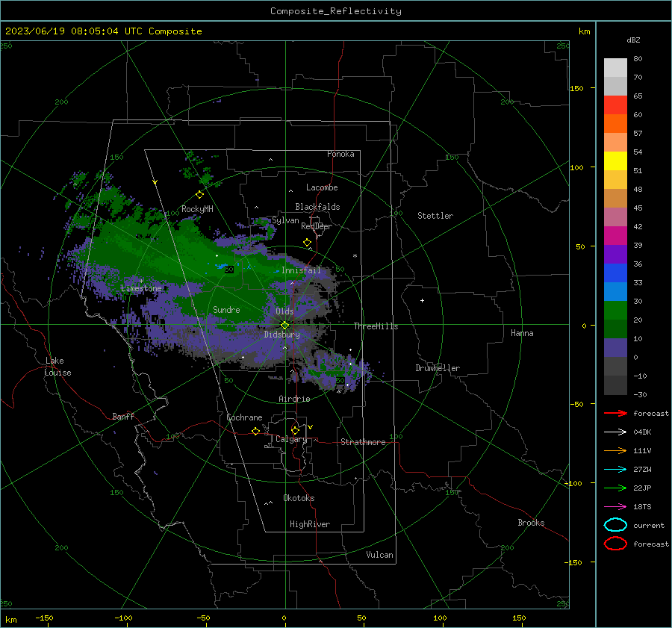
Task: Click the Lacombe town label
Action: tap(322, 187)
